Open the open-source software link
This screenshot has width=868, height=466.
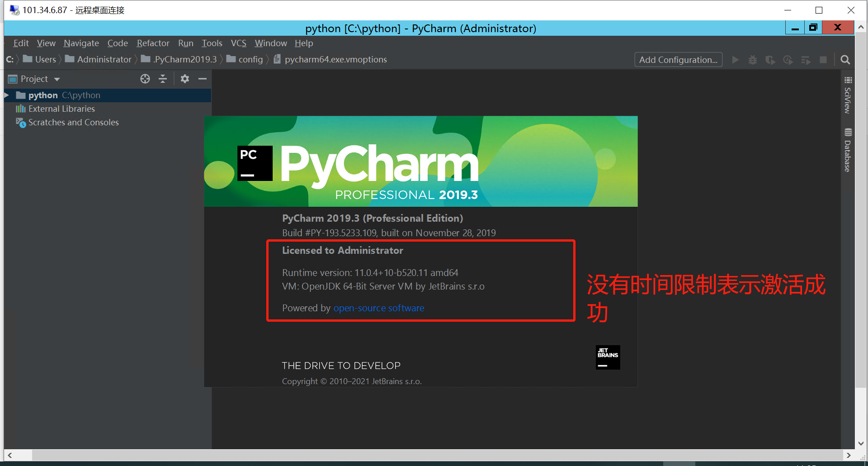378,308
